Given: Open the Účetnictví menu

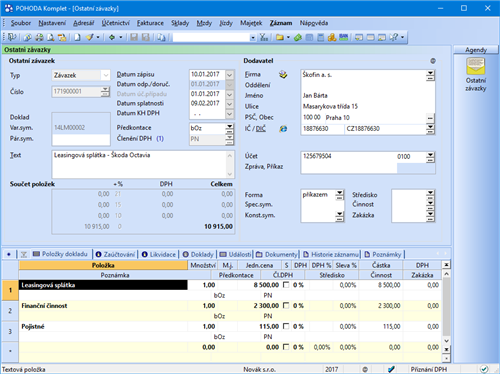Looking at the screenshot, I should tap(116, 23).
